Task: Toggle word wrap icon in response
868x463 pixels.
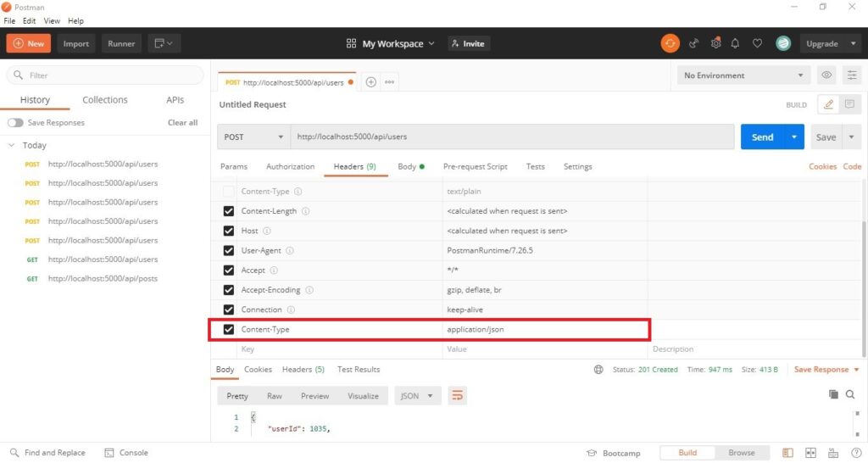Action: coord(457,395)
